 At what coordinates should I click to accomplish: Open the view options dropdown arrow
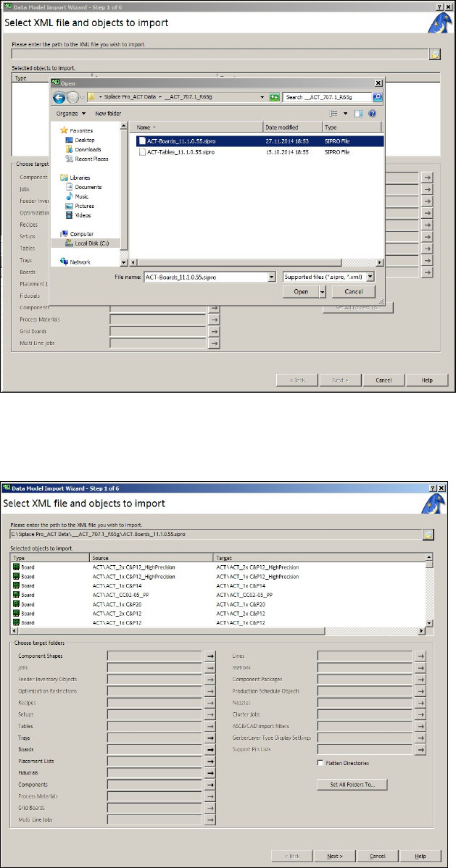click(345, 114)
